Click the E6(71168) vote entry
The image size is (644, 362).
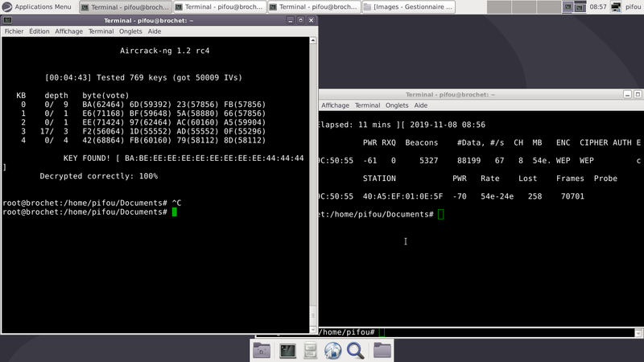pos(103,113)
